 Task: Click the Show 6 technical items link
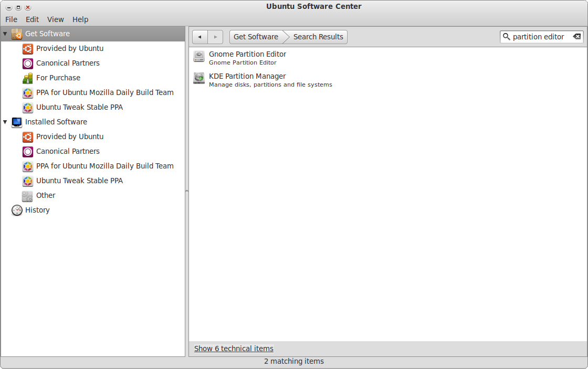[234, 349]
